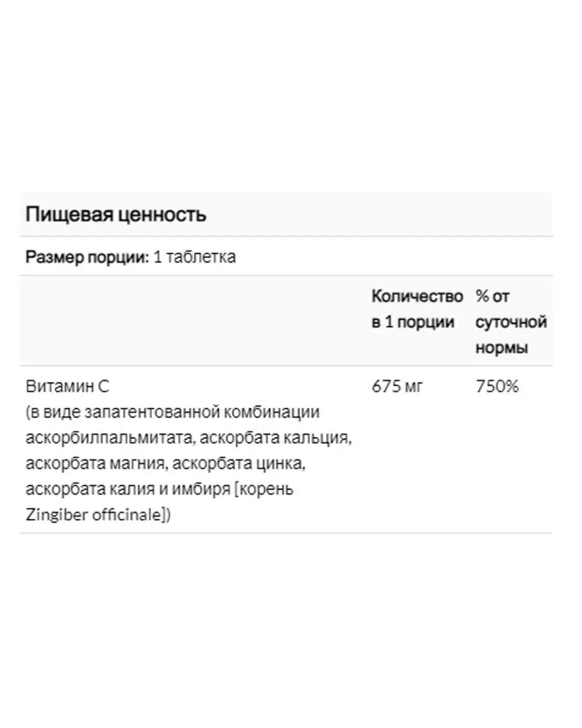
Task: Click the word "нормы" in the header
Action: click(501, 348)
